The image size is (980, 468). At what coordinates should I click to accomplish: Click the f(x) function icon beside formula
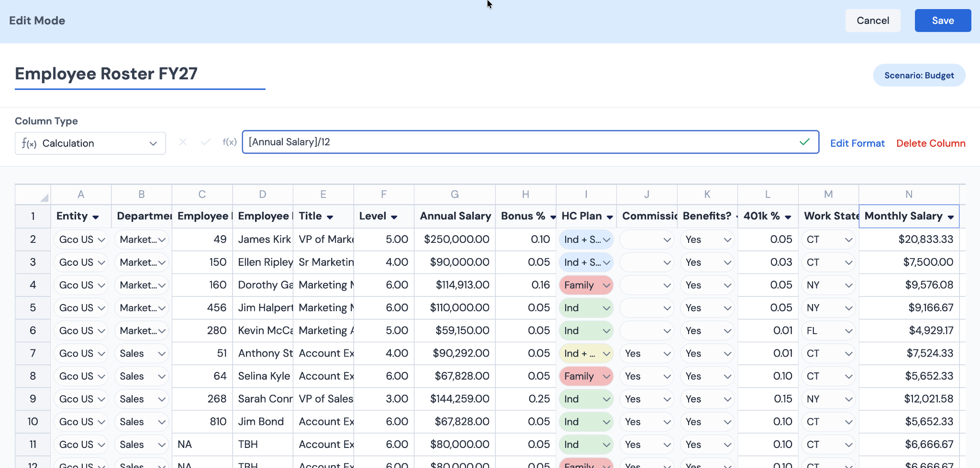(230, 142)
